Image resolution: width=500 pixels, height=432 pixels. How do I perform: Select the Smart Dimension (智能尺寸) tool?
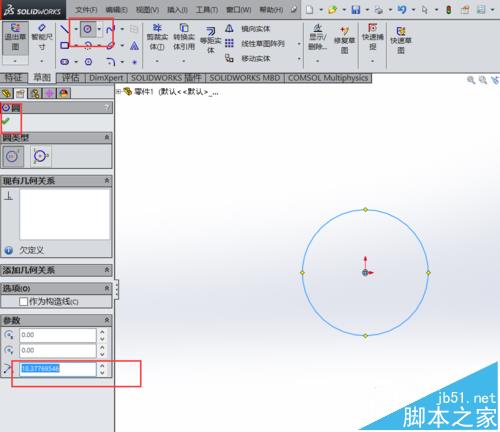point(42,37)
